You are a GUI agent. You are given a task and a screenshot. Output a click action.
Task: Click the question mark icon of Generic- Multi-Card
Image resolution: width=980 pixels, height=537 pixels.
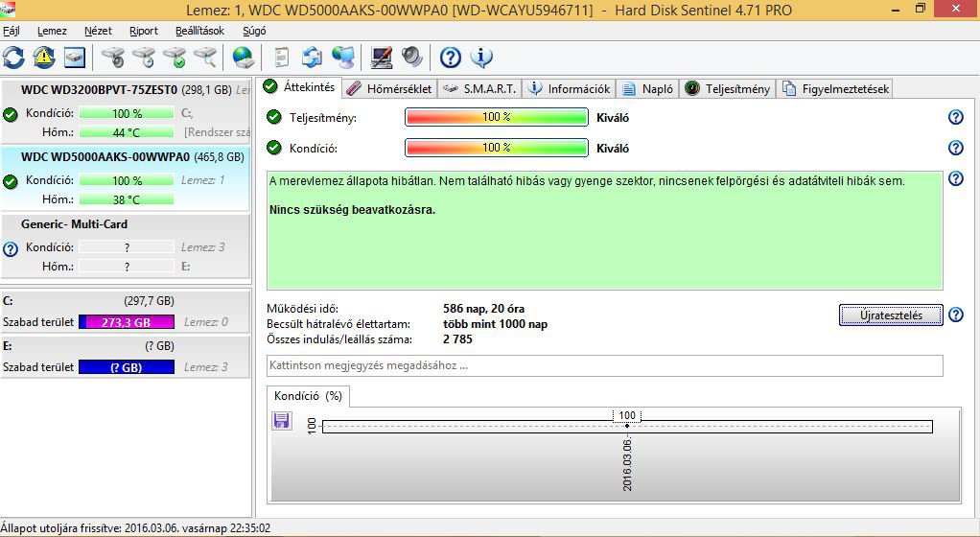pos(11,249)
